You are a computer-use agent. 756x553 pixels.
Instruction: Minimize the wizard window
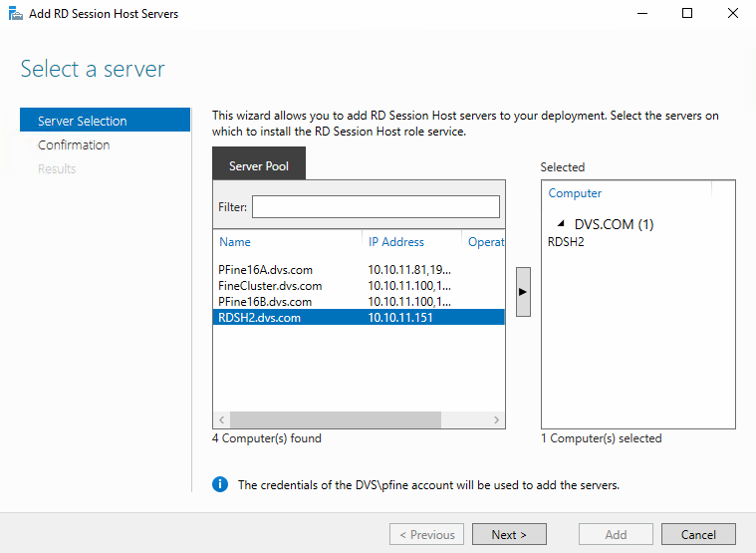click(x=642, y=14)
